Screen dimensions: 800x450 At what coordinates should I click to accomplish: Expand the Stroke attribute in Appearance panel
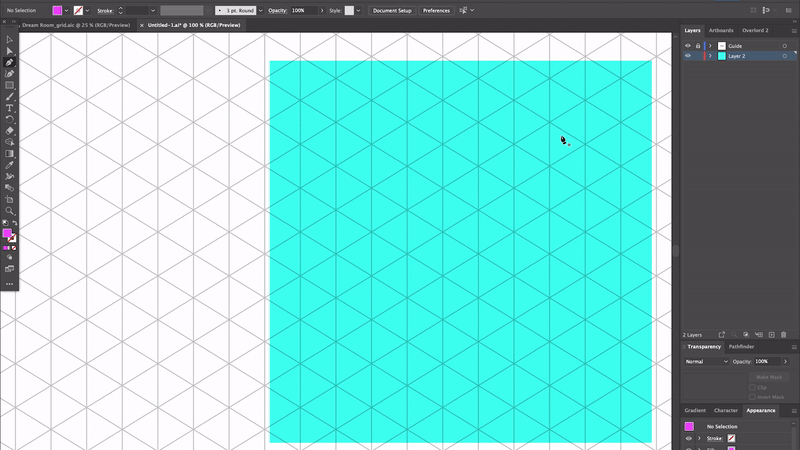(x=699, y=438)
